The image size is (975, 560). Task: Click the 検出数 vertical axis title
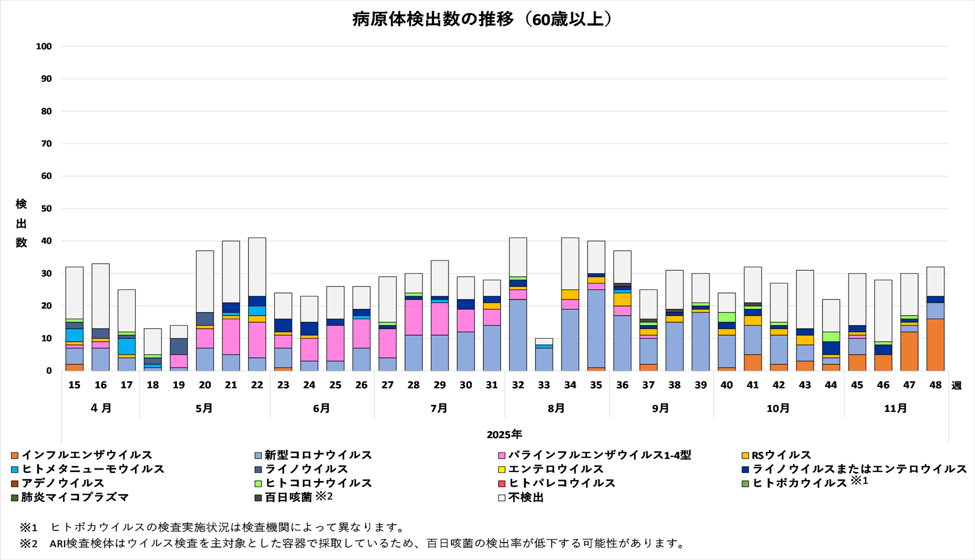click(x=21, y=223)
